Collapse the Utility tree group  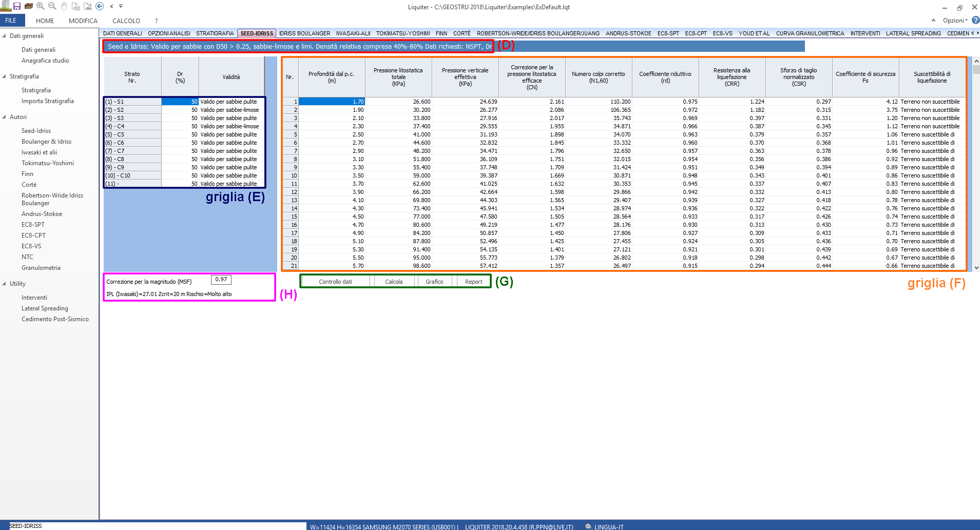click(4, 284)
